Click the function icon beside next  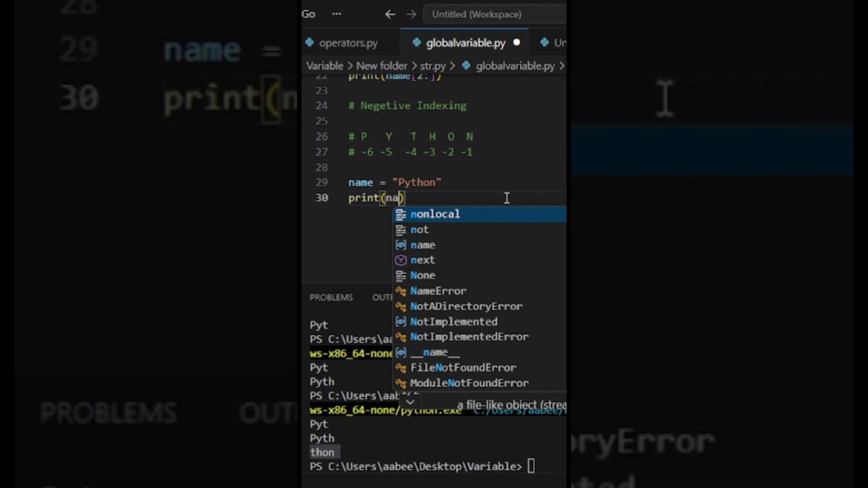401,260
